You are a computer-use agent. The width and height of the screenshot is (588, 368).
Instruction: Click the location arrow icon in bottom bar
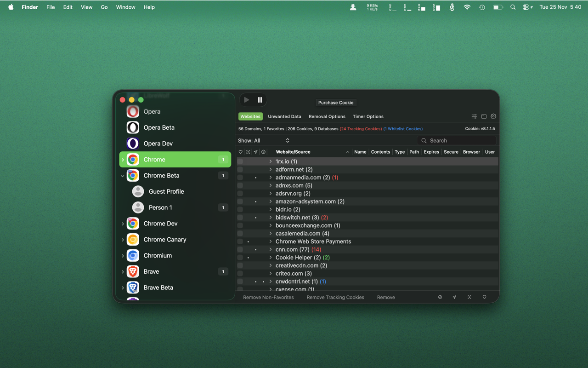[454, 297]
